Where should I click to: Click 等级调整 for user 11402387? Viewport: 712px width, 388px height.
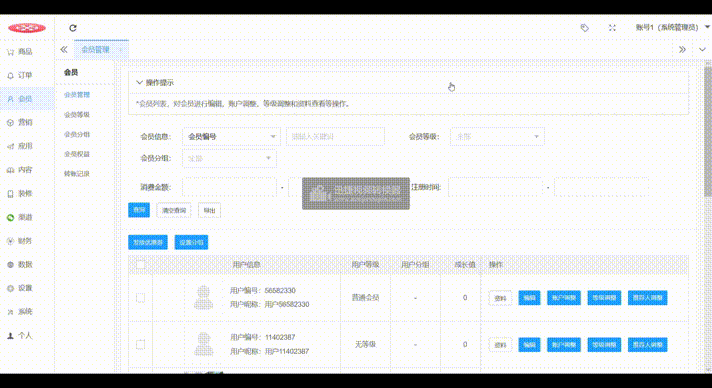(604, 344)
